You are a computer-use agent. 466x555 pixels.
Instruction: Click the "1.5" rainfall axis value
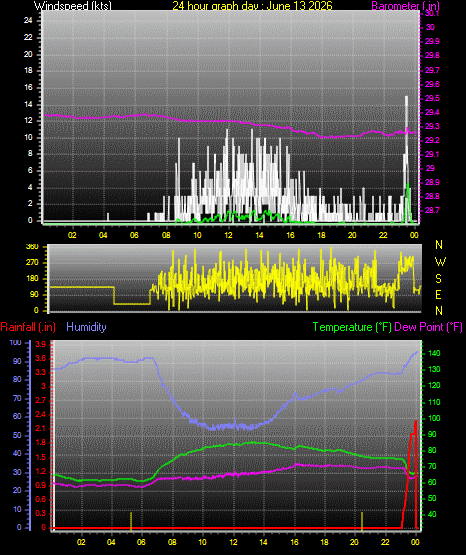[41, 457]
